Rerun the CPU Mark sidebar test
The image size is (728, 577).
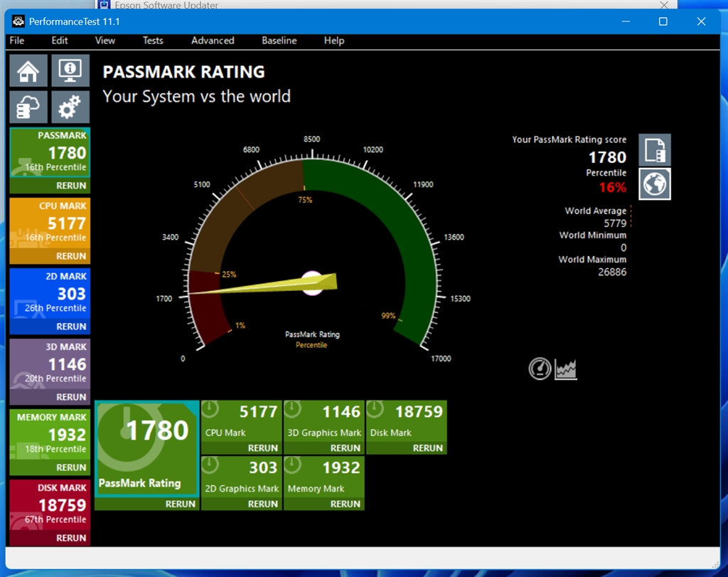point(71,256)
